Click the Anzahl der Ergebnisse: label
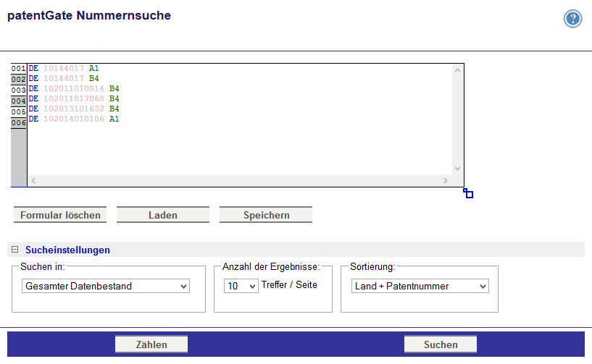Screen dimensions: 592x364 coord(271,267)
